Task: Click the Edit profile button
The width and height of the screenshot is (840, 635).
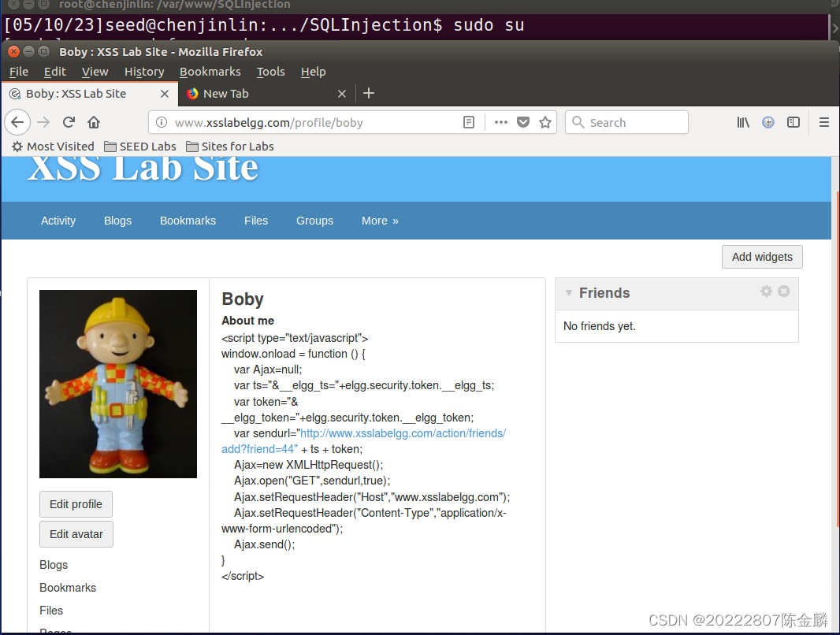Action: tap(76, 504)
